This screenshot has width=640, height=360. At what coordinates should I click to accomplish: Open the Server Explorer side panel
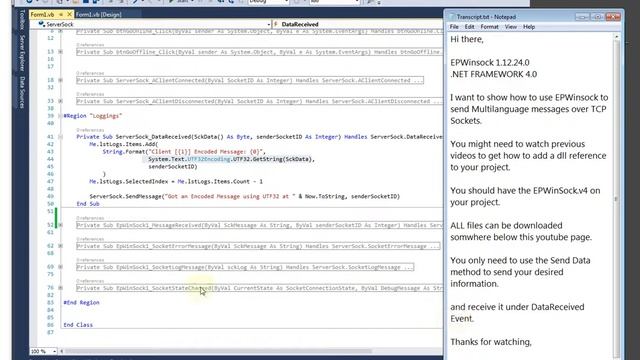click(x=22, y=53)
